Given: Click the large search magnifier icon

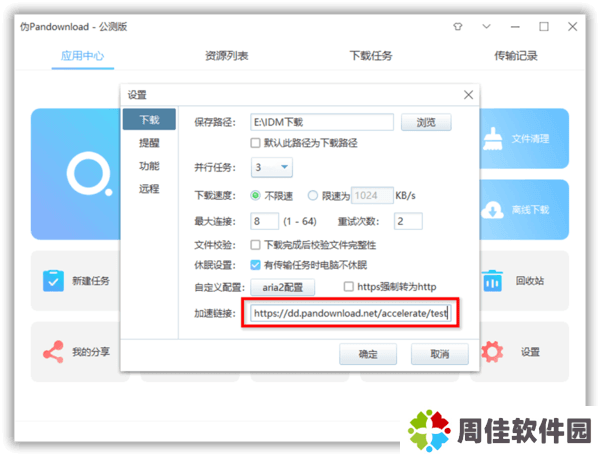Looking at the screenshot, I should pos(89,174).
